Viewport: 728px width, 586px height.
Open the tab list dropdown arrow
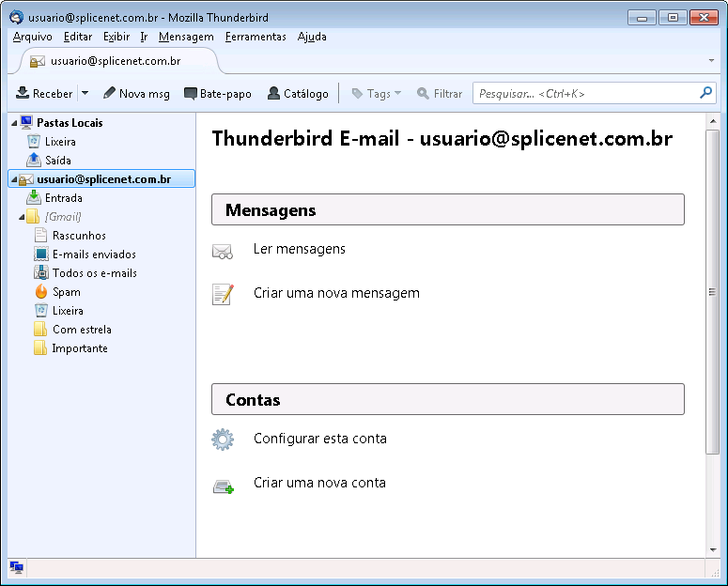711,61
